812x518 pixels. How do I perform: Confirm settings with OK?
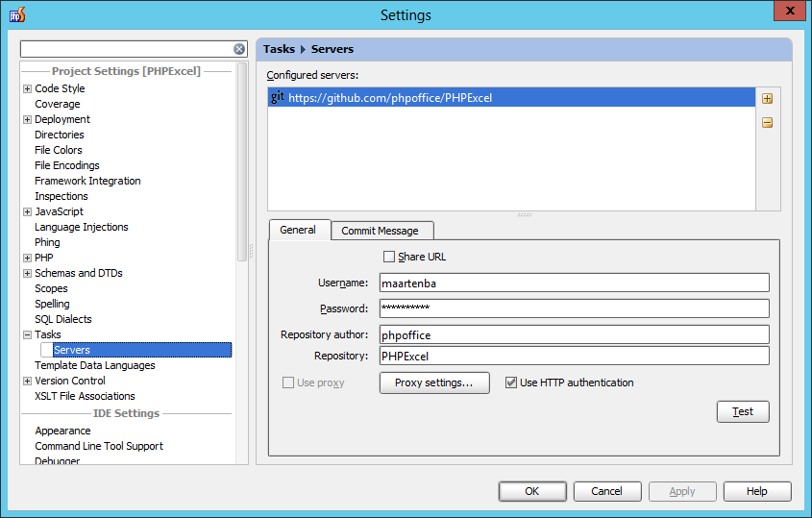(532, 491)
